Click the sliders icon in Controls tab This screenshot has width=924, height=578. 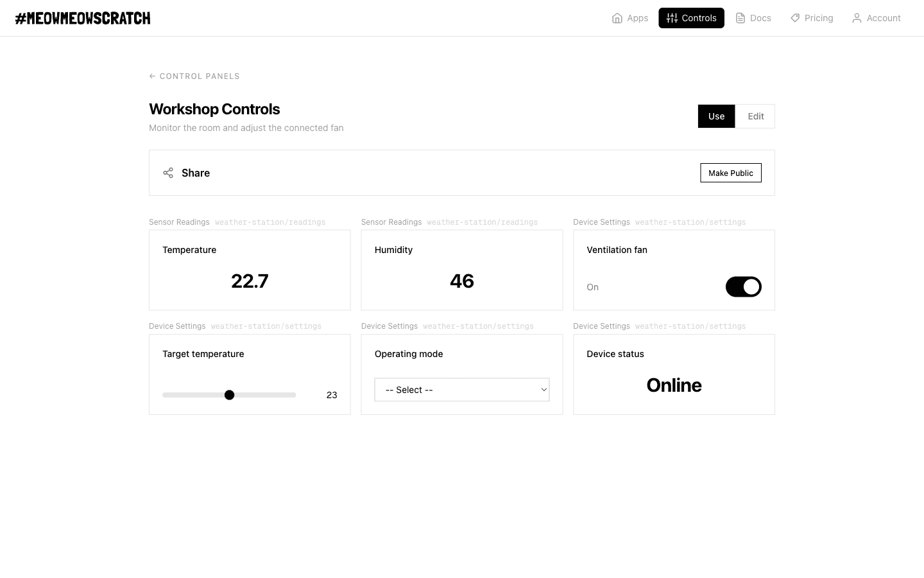click(672, 18)
